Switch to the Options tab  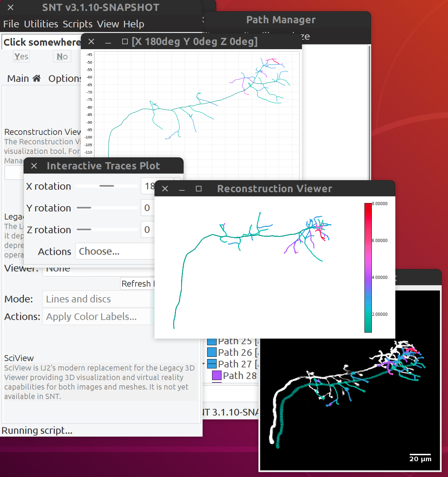65,78
